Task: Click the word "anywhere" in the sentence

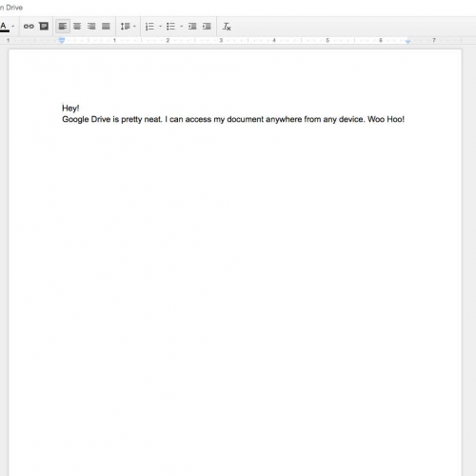Action: (x=284, y=119)
